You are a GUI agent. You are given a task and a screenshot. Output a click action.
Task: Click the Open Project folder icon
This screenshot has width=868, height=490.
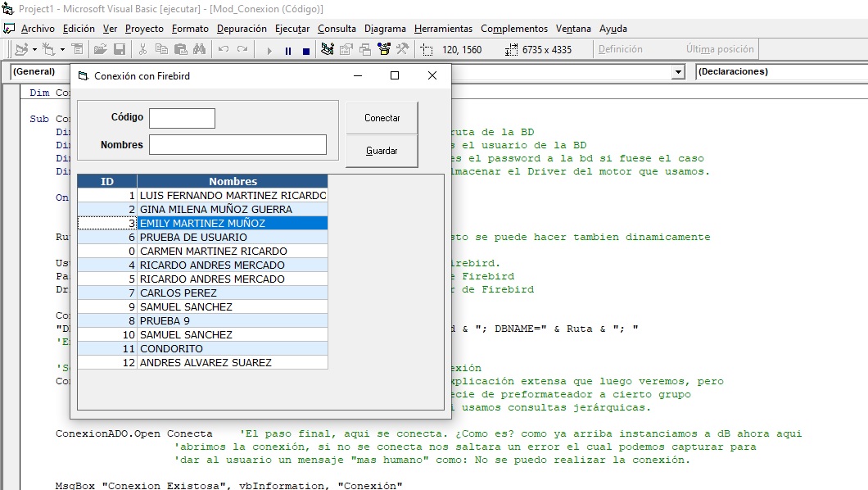click(100, 50)
